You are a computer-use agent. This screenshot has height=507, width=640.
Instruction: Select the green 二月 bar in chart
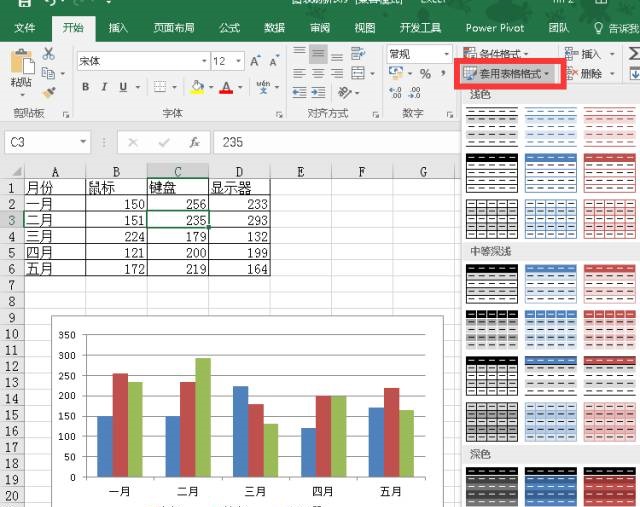[x=203, y=418]
